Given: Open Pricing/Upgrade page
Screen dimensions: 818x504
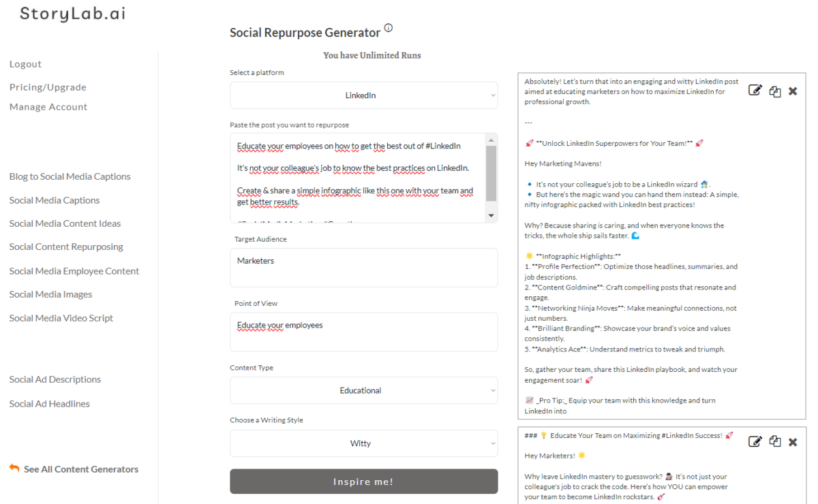Looking at the screenshot, I should coord(48,87).
